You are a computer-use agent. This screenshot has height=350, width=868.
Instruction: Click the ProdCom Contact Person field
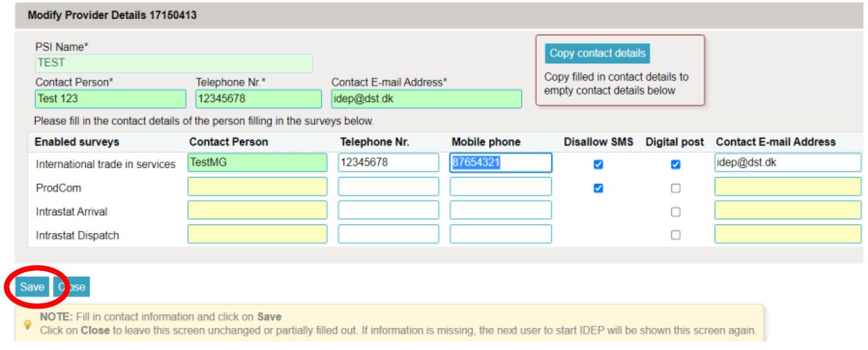[257, 187]
